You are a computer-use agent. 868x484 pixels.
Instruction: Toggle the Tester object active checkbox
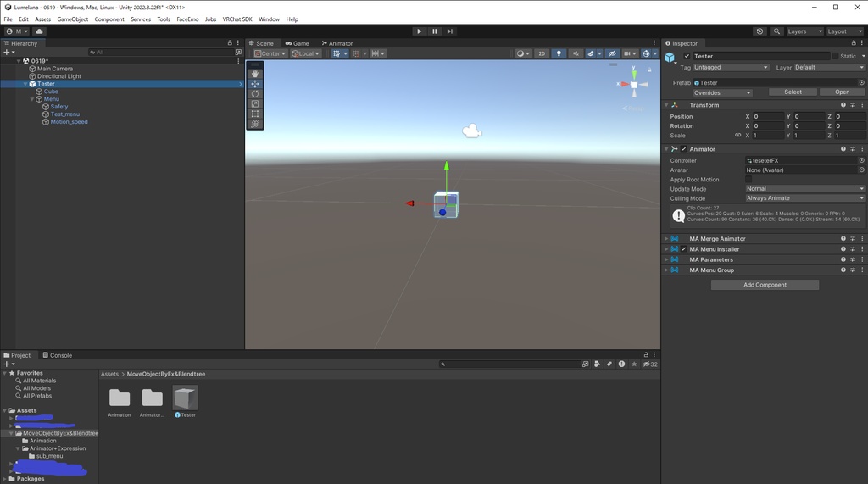pos(687,56)
